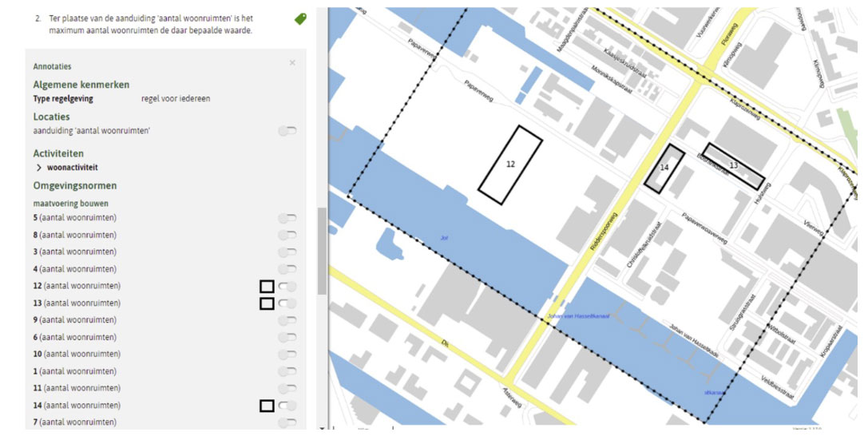The width and height of the screenshot is (868, 436).
Task: Click the black square beside the 12 toggle
Action: coord(267,286)
